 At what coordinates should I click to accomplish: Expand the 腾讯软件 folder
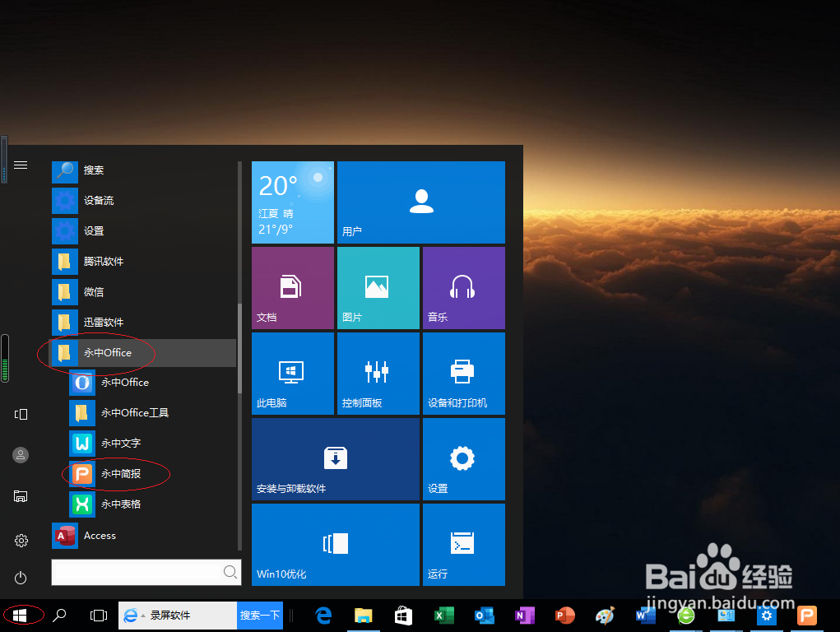point(144,262)
